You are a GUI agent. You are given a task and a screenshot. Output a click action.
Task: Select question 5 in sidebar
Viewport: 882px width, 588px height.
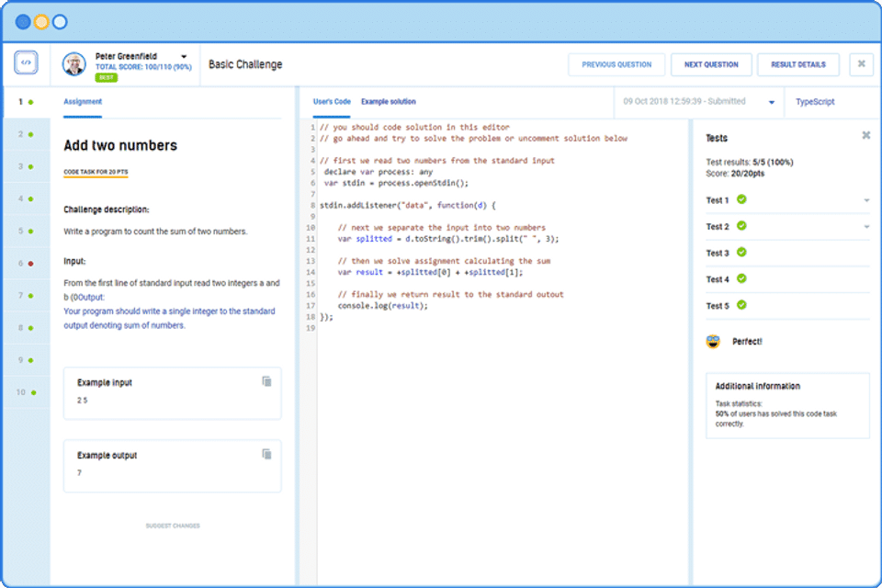(x=26, y=231)
